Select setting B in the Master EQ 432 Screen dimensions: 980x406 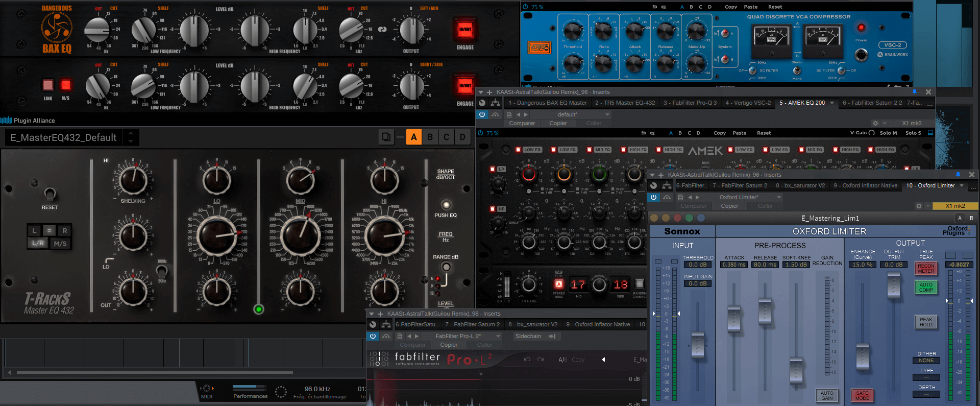430,137
